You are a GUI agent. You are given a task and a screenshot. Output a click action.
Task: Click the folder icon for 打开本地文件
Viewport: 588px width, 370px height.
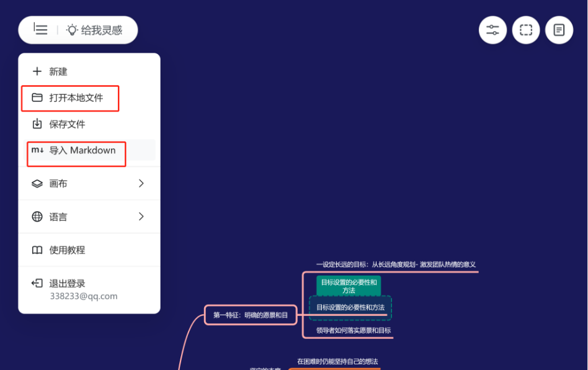[x=37, y=97]
